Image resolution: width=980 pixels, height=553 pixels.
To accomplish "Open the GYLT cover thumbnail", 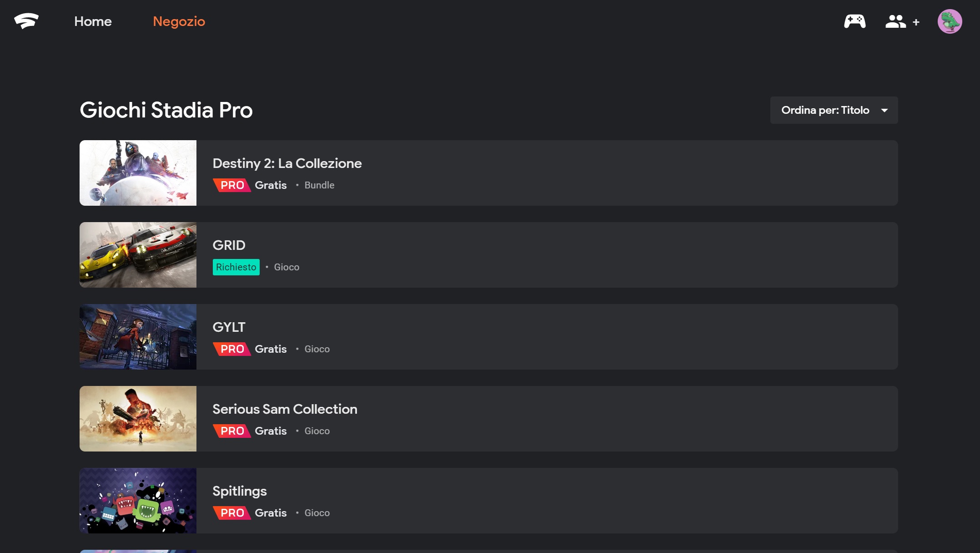I will pos(138,337).
